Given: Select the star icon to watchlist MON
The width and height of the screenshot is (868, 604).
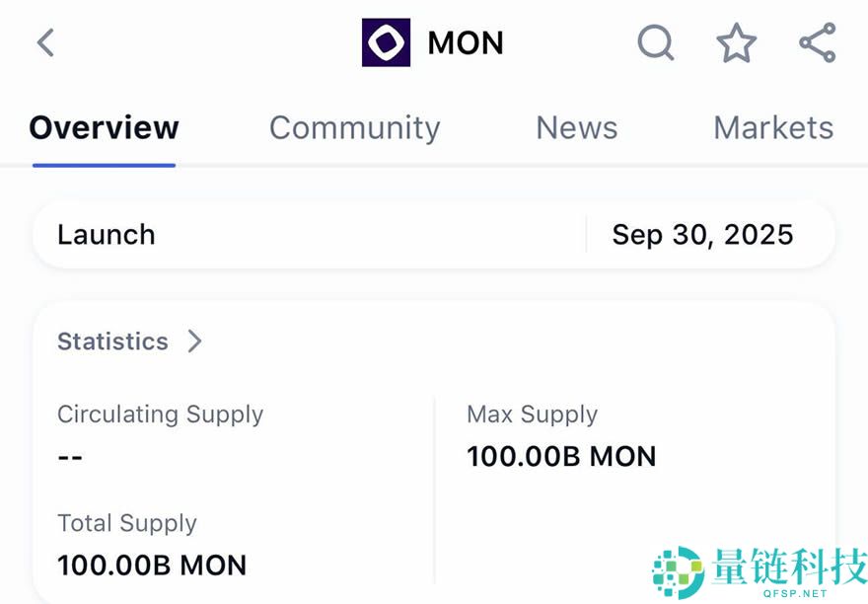Looking at the screenshot, I should pos(736,42).
